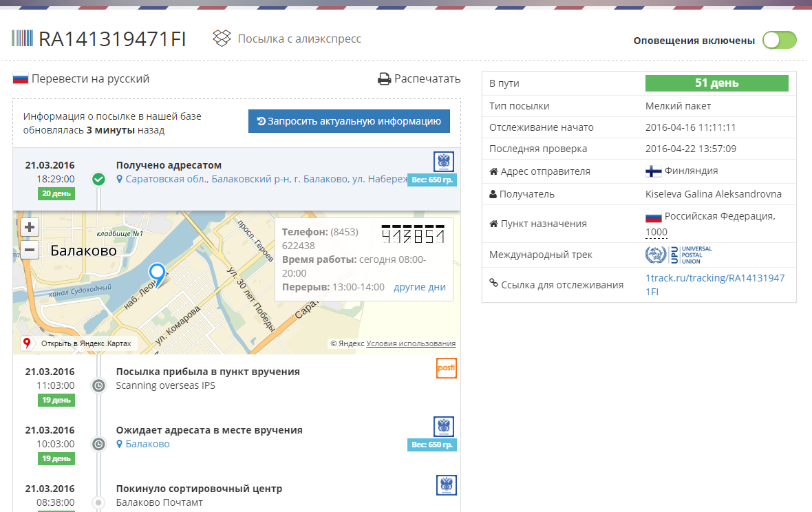Click the postal index 413851 digits
Viewport: 812px width, 512px height.
pyautogui.click(x=414, y=235)
